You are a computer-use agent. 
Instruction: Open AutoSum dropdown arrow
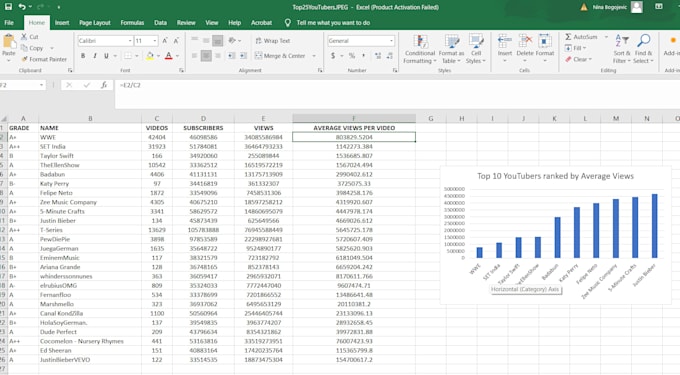point(606,37)
